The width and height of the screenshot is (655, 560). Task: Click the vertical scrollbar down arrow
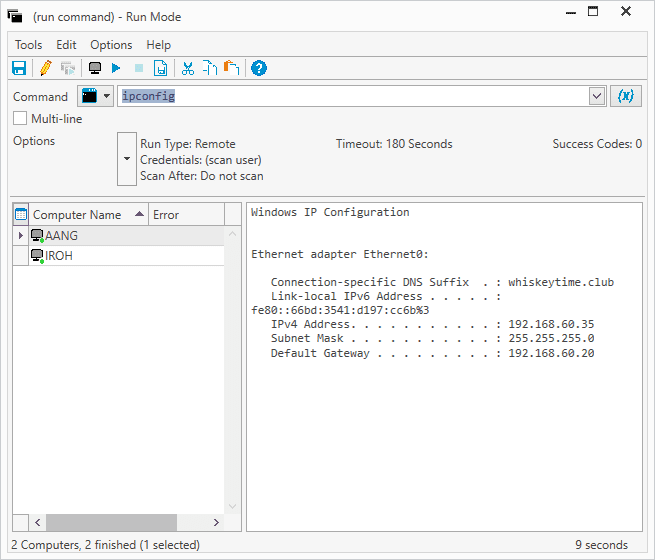tap(233, 506)
